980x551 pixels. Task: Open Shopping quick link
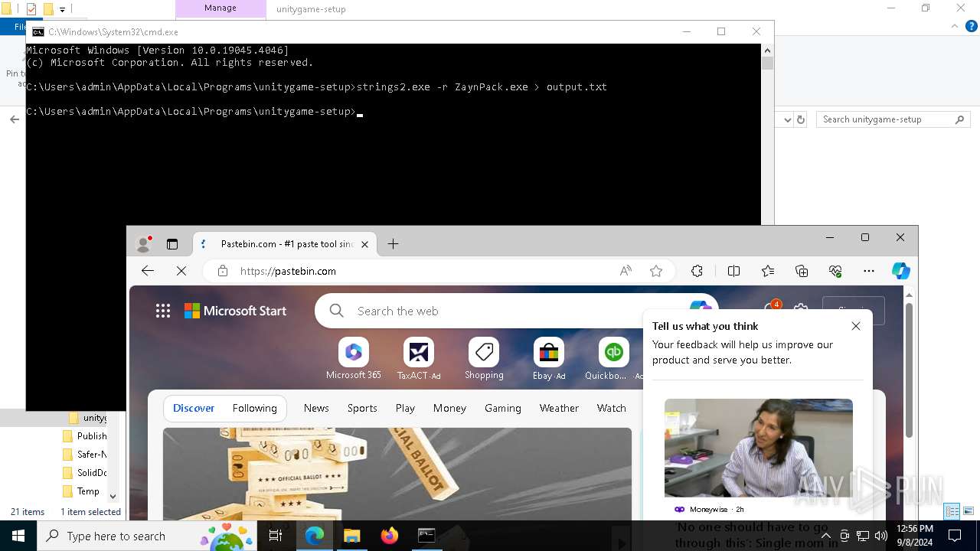point(484,359)
